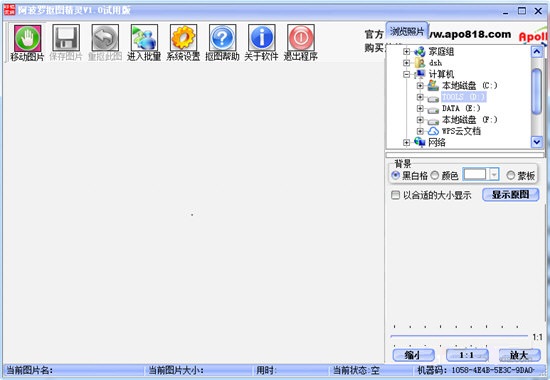Click the app logo in title bar

coord(9,10)
